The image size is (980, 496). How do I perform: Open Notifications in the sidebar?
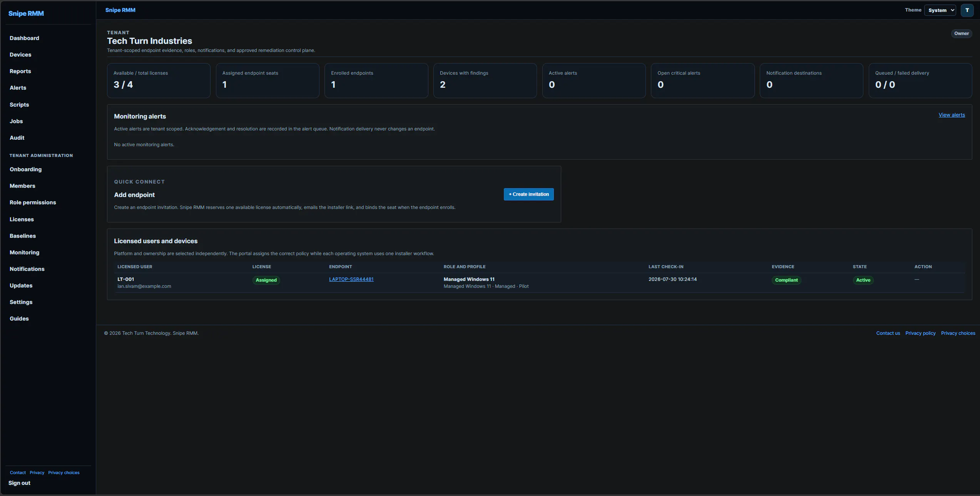(x=27, y=269)
